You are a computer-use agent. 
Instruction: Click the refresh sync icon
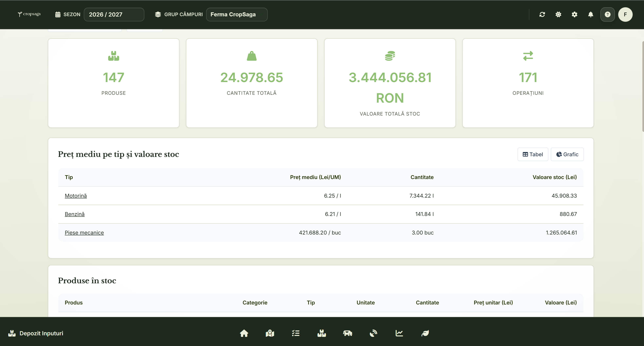click(x=542, y=15)
